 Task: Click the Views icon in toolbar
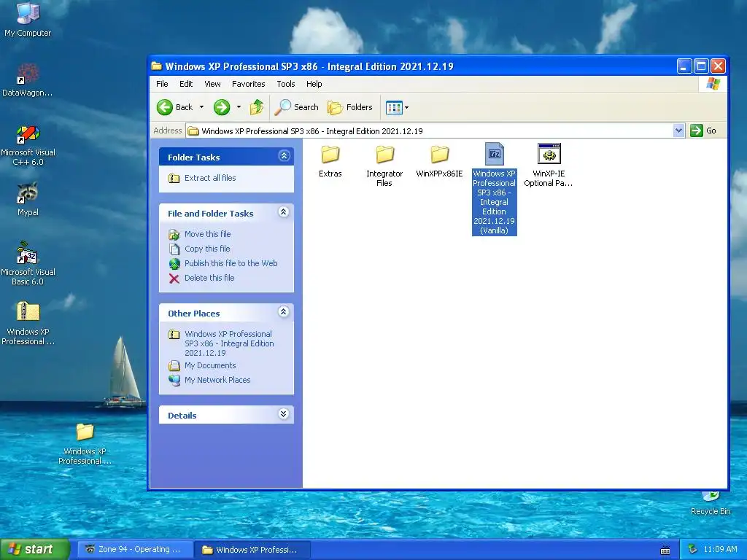[x=394, y=108]
